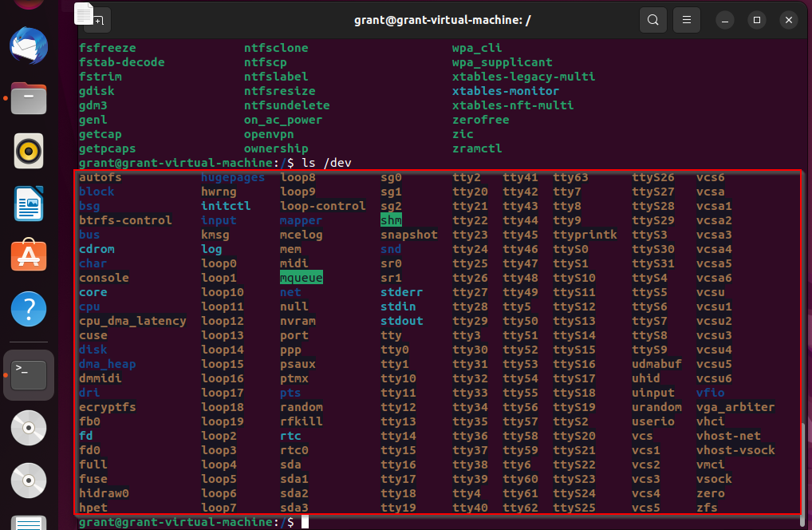This screenshot has width=812, height=530.
Task: Open LibreOffice from the dock
Action: coord(29,204)
